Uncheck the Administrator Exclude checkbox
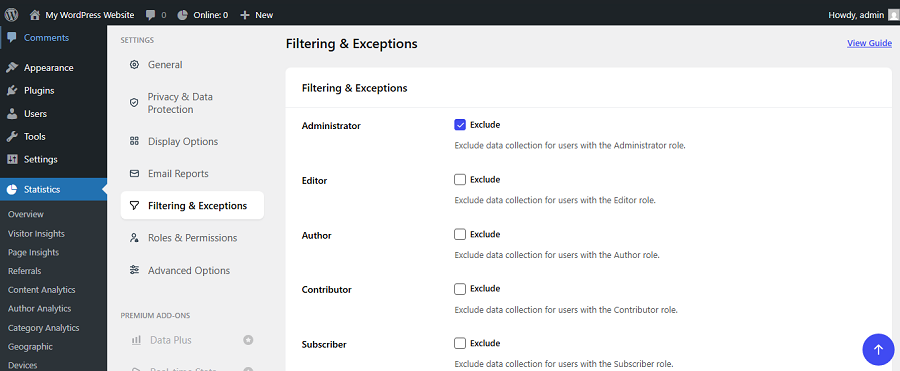900x371 pixels. pyautogui.click(x=460, y=125)
